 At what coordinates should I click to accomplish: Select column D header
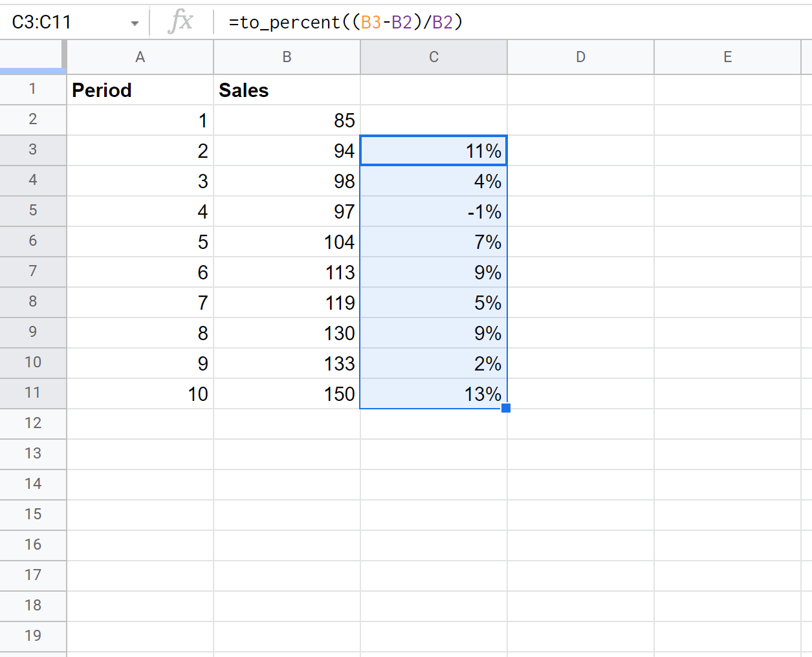click(580, 58)
